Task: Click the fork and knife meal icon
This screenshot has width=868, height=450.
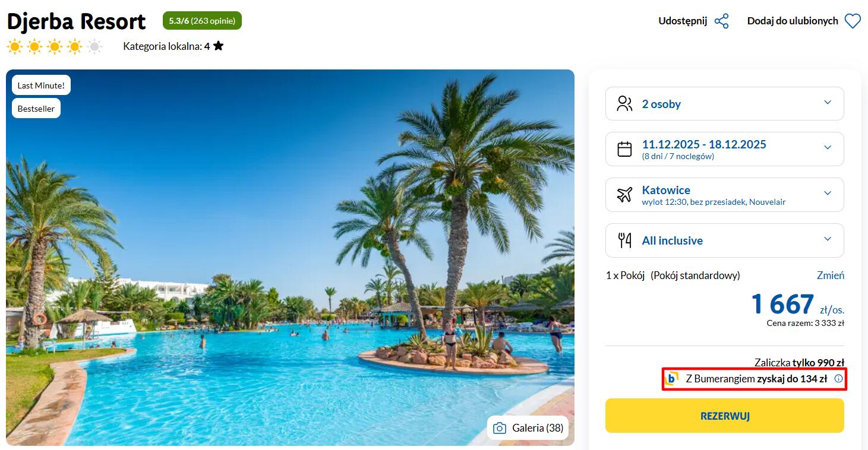Action: tap(624, 240)
